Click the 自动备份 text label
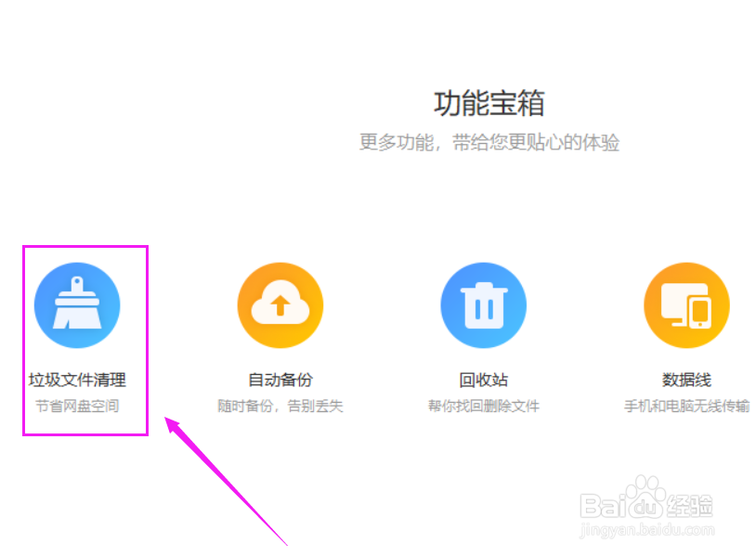 click(x=280, y=379)
